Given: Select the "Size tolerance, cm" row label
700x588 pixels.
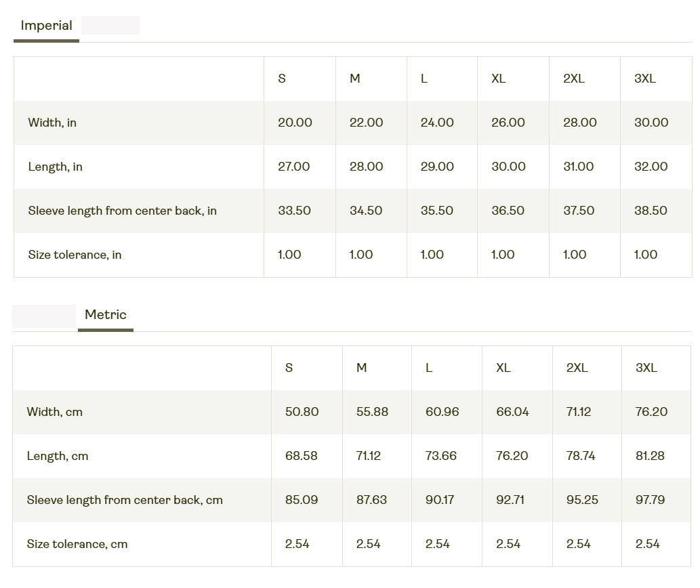Looking at the screenshot, I should [77, 544].
